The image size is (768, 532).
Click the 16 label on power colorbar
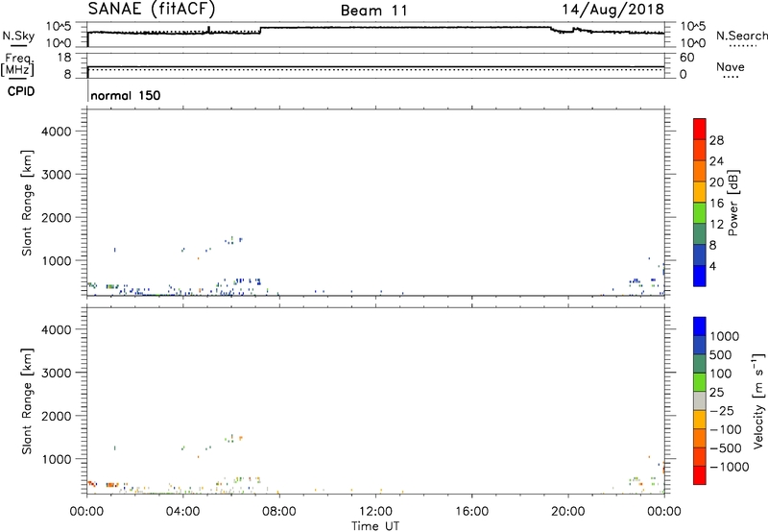point(716,204)
